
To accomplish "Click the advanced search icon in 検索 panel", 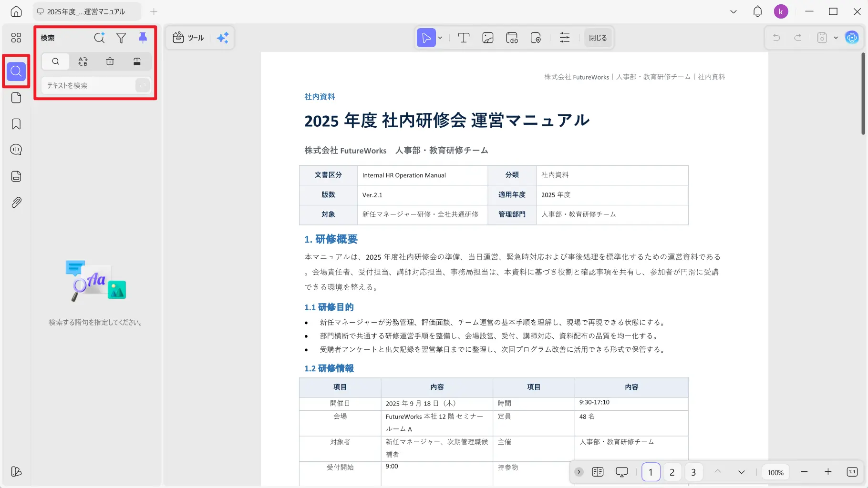I will [99, 38].
